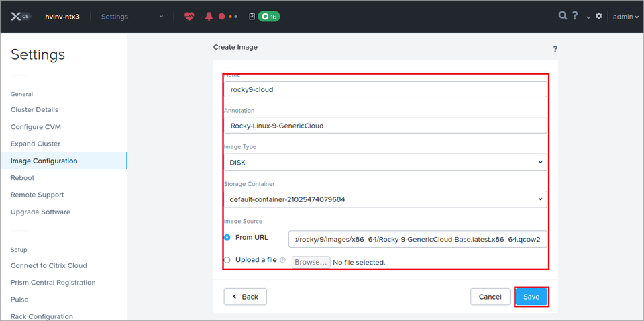Open the admin user menu
The width and height of the screenshot is (644, 321).
tap(625, 17)
